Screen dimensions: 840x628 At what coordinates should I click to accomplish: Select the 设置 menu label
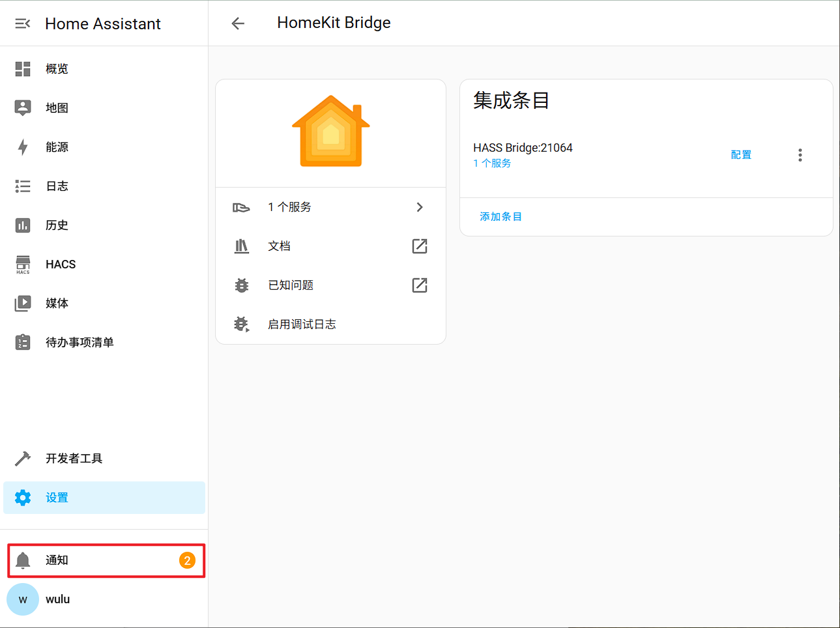[57, 498]
